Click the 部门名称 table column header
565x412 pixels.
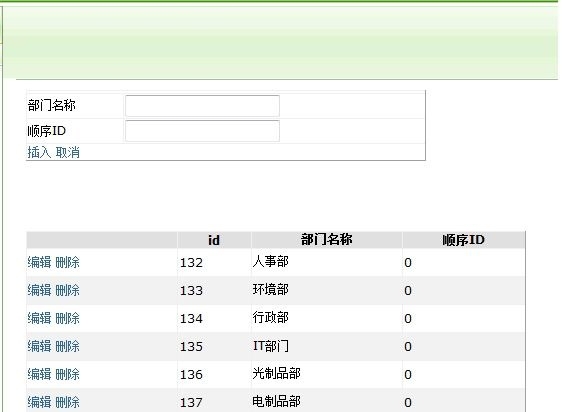point(326,240)
